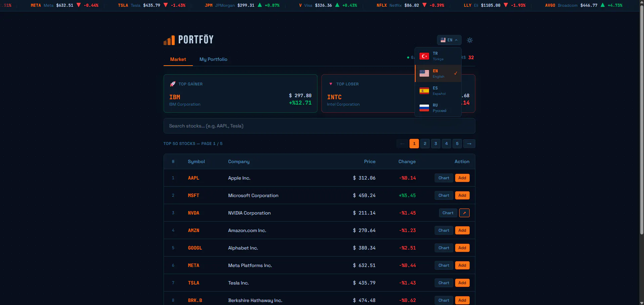Go to page 3 of stocks

pyautogui.click(x=436, y=144)
